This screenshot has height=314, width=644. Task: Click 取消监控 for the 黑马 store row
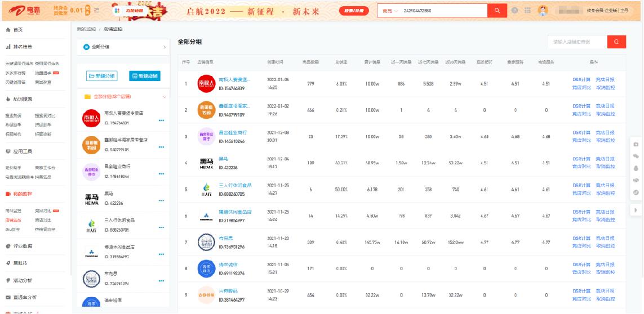tap(606, 167)
